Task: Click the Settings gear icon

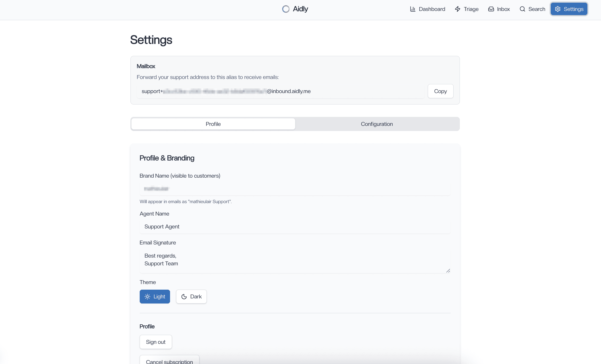Action: pyautogui.click(x=558, y=9)
